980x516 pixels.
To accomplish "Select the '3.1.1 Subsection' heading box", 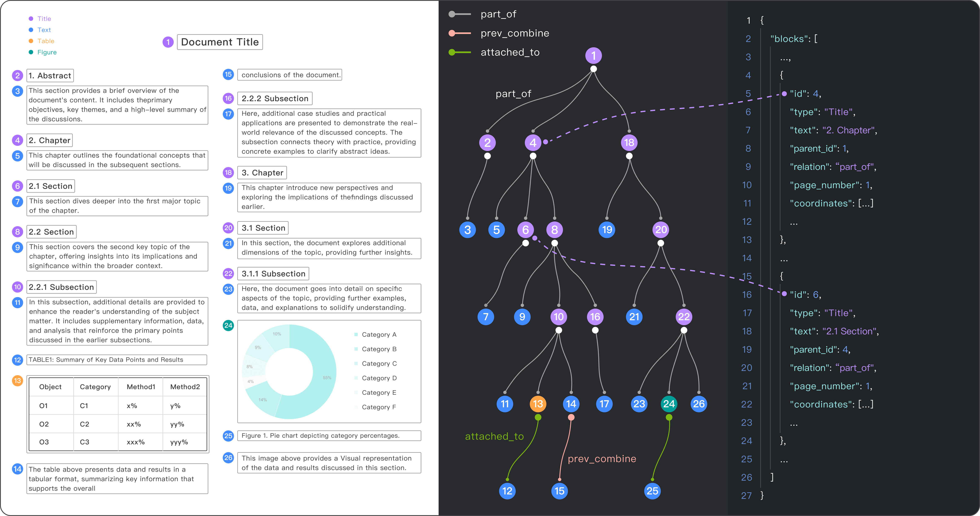I will pos(273,274).
